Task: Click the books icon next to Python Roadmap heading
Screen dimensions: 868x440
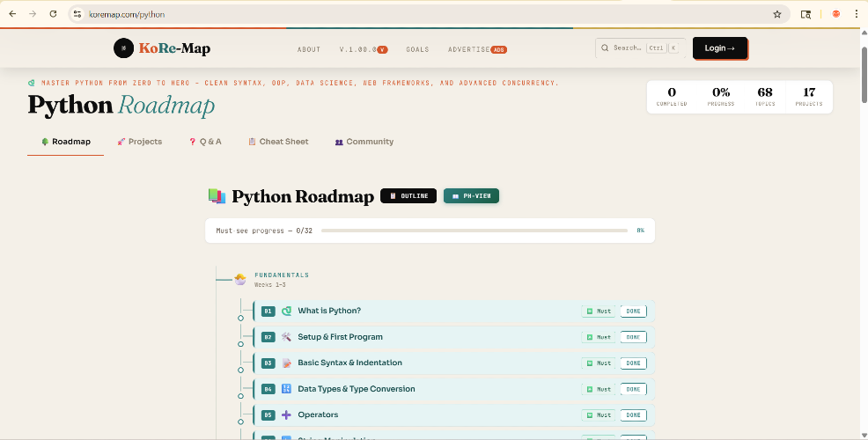Action: 217,196
